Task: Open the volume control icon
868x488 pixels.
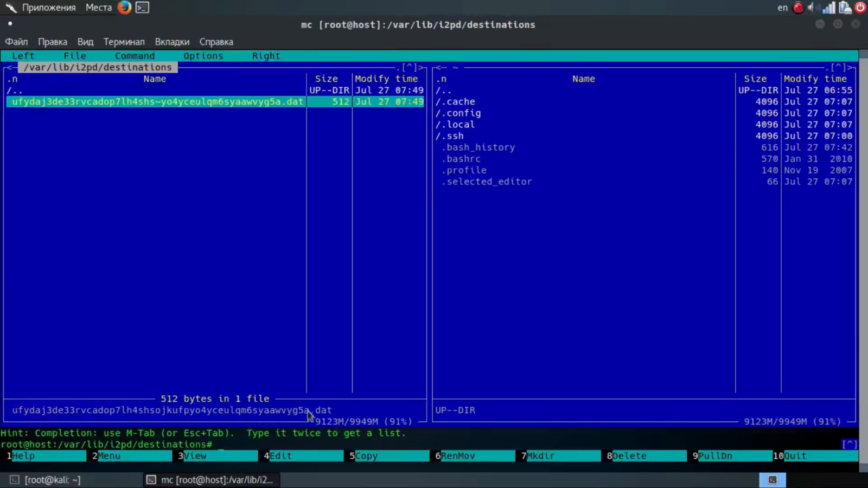Action: tap(812, 8)
